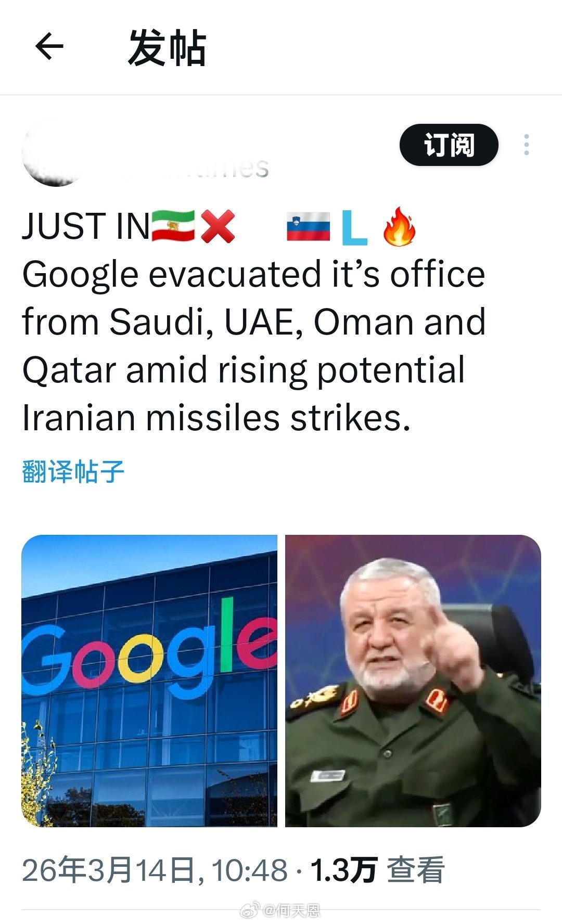Click the white-blue-red flag emoji
Image resolution: width=562 pixels, height=924 pixels.
coord(308,227)
